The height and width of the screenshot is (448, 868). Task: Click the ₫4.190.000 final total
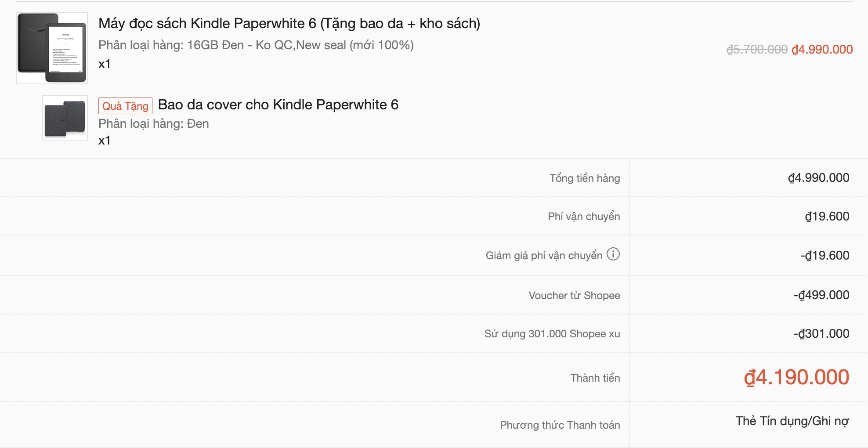(x=796, y=377)
